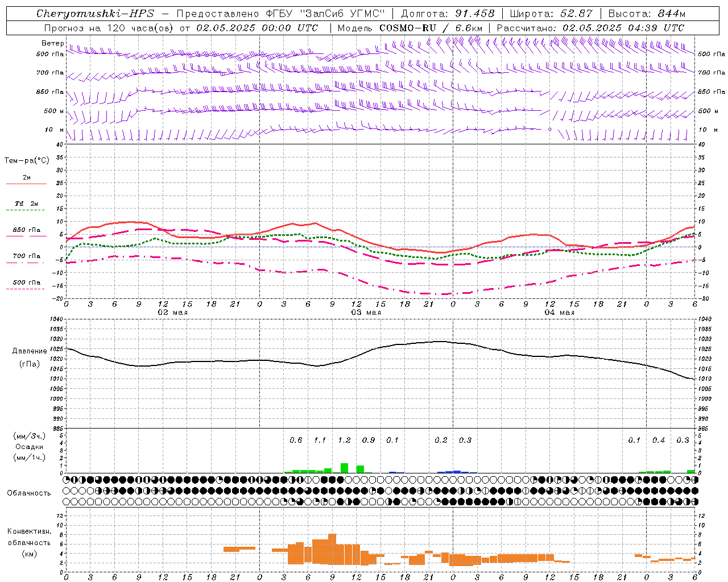
Task: Click the 'Долгота: 91.458' longitude value
Action: [x=448, y=14]
